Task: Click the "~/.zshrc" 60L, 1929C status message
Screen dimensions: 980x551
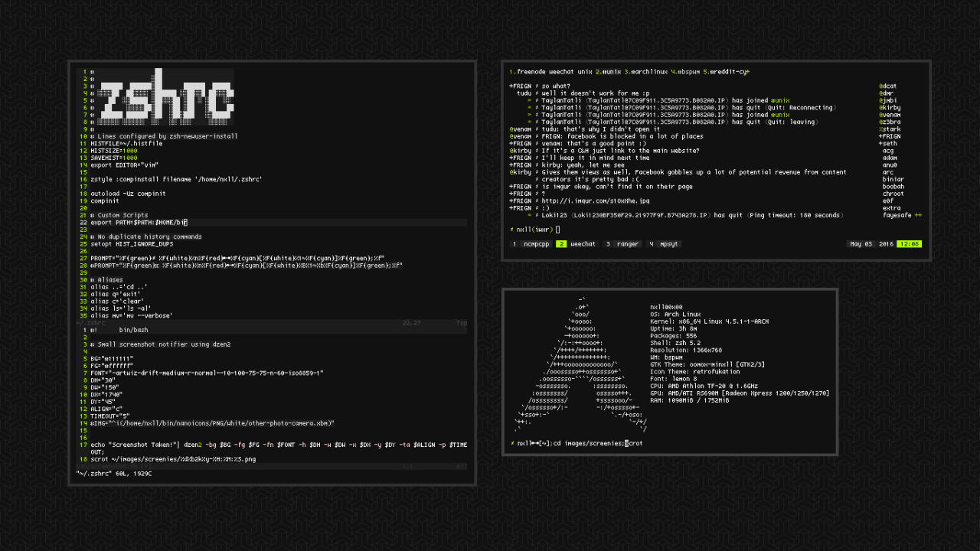Action: (x=114, y=474)
